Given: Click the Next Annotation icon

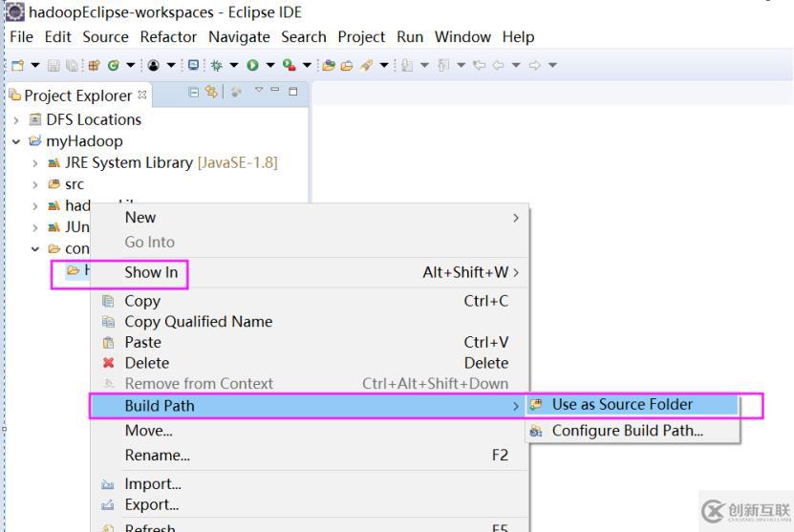Looking at the screenshot, I should click(x=407, y=65).
